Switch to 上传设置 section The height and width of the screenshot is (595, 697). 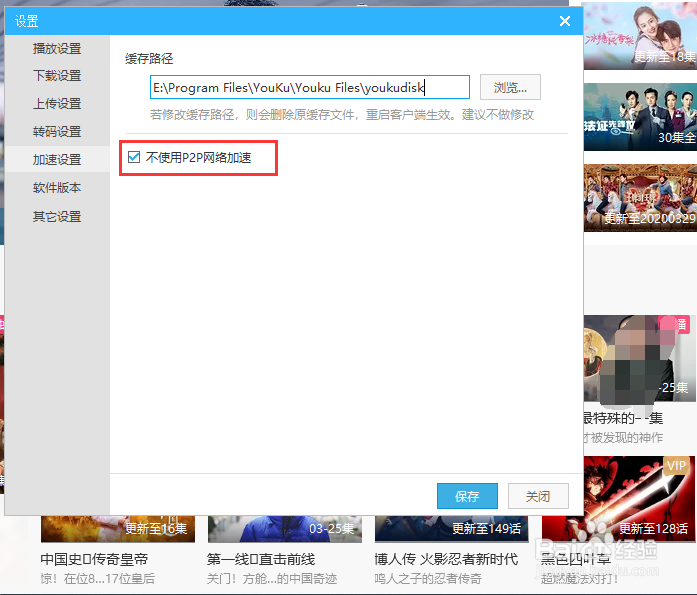[57, 104]
